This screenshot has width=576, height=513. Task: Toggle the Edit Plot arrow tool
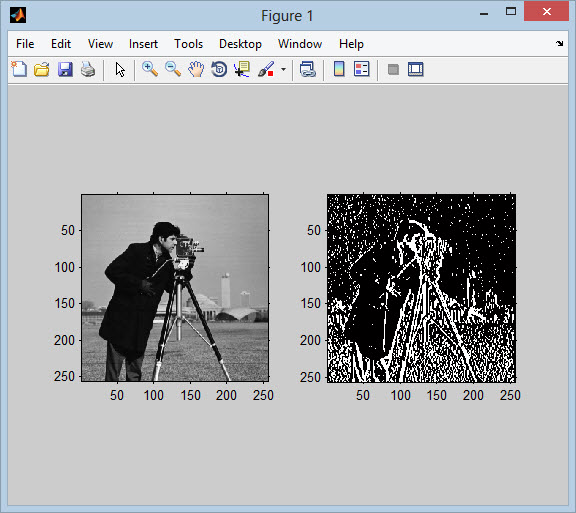click(x=120, y=69)
